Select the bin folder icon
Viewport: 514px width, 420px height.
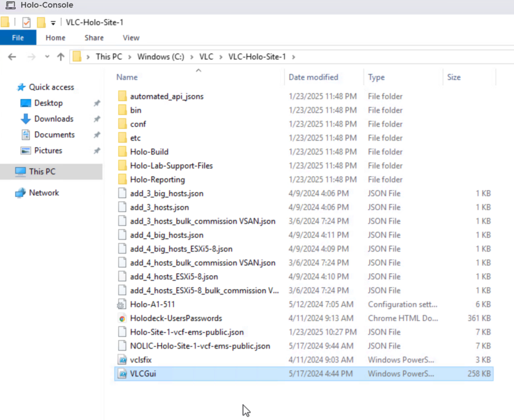click(x=122, y=110)
